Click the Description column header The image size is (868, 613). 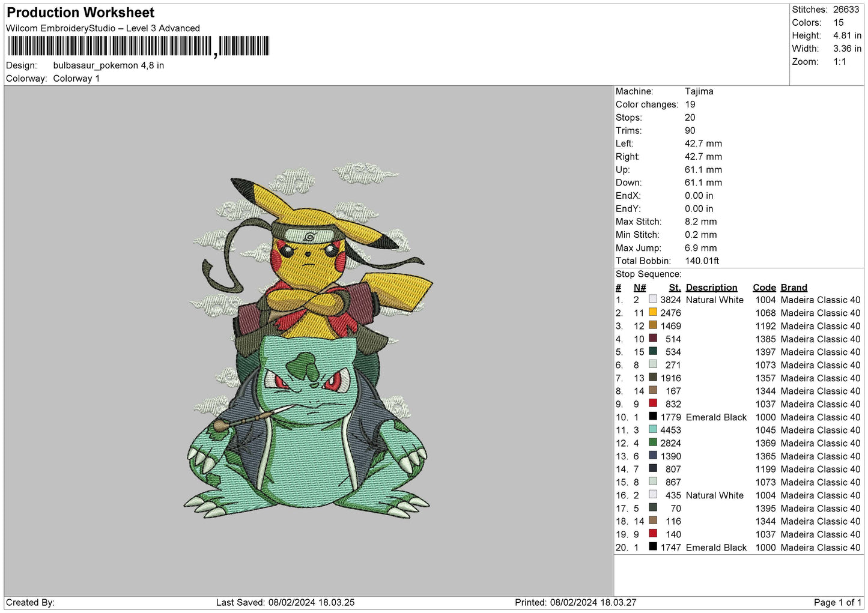tap(711, 288)
